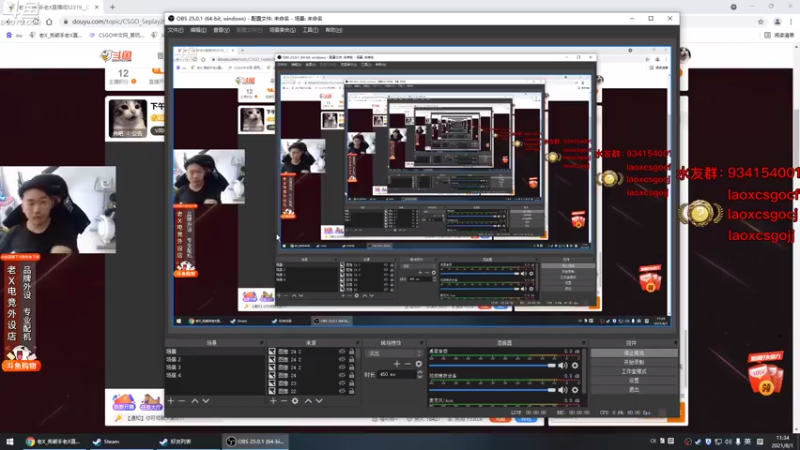Screen dimensions: 800x450
Task: Open Chrome from the taskbar
Action: click(x=52, y=441)
